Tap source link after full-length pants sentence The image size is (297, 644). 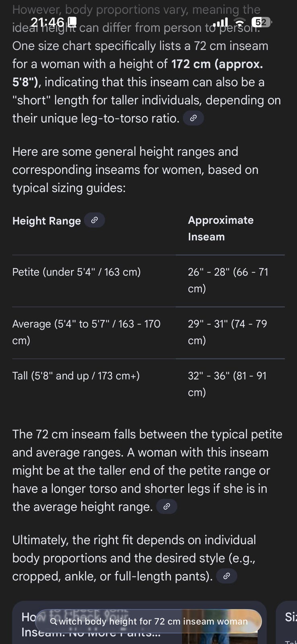pyautogui.click(x=227, y=576)
